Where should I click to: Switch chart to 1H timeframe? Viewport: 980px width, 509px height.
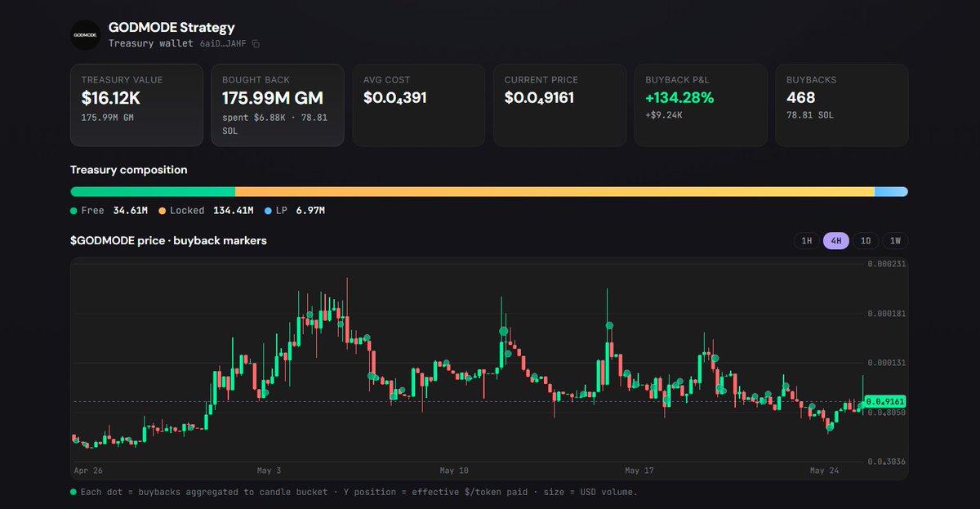pos(806,241)
